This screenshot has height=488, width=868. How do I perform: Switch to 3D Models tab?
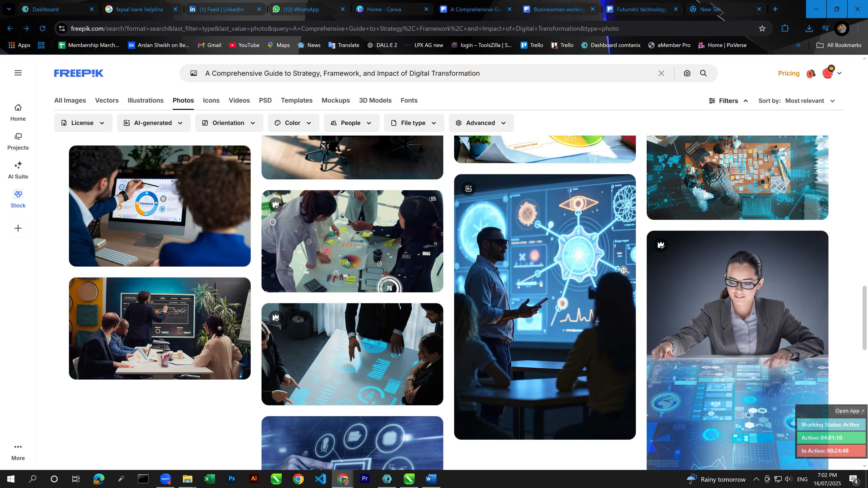click(x=375, y=100)
